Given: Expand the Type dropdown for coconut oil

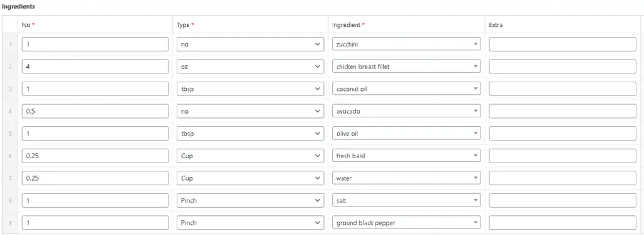Looking at the screenshot, I should (x=250, y=89).
